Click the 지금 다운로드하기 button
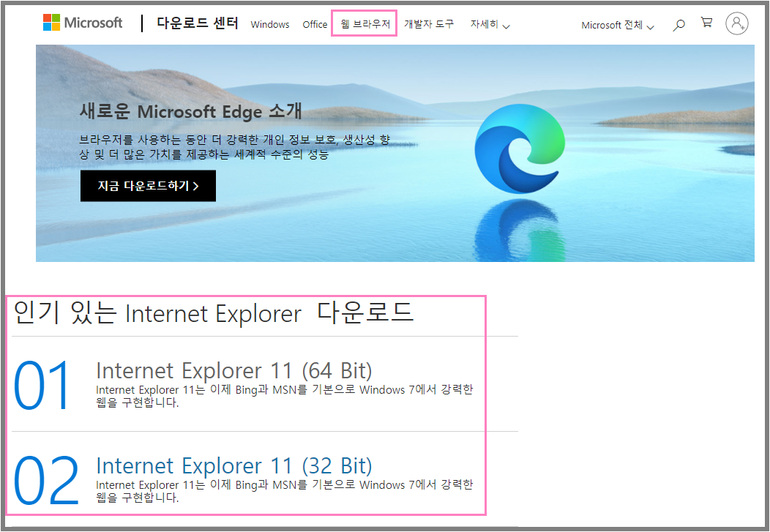770x532 pixels. (148, 186)
